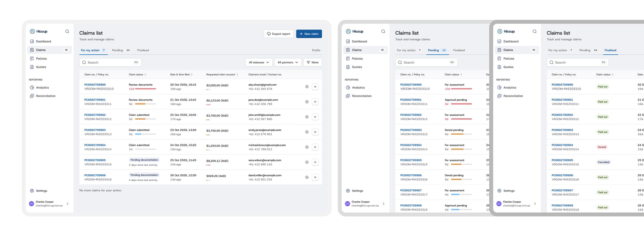644x243 pixels.
Task: Switch to the Drafts tab
Action: point(316,50)
